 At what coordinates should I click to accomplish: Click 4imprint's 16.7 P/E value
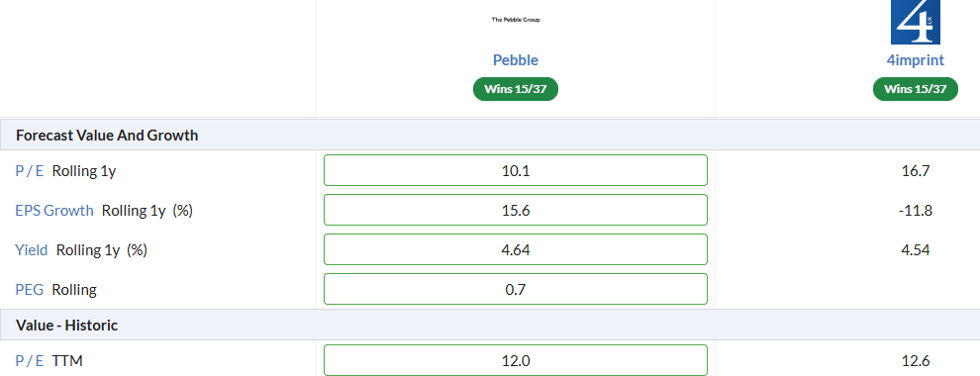[x=916, y=170]
